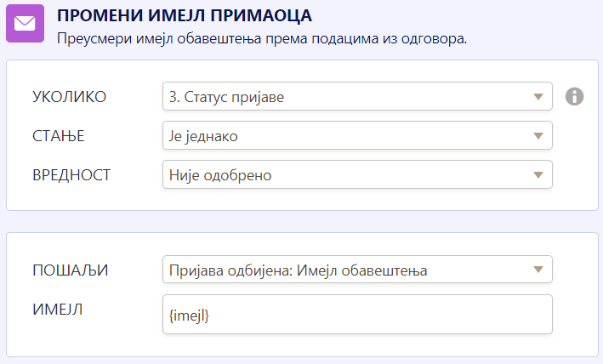The width and height of the screenshot is (603, 364).
Task: Click the purple envelope icon
Action: click(x=24, y=25)
